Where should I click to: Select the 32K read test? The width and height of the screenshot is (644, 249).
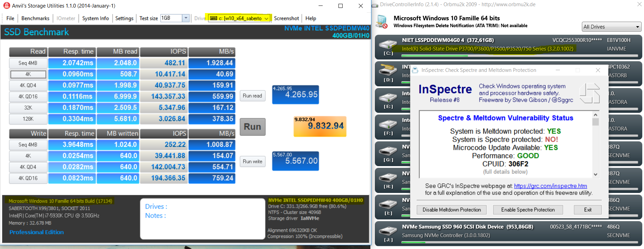click(x=28, y=108)
